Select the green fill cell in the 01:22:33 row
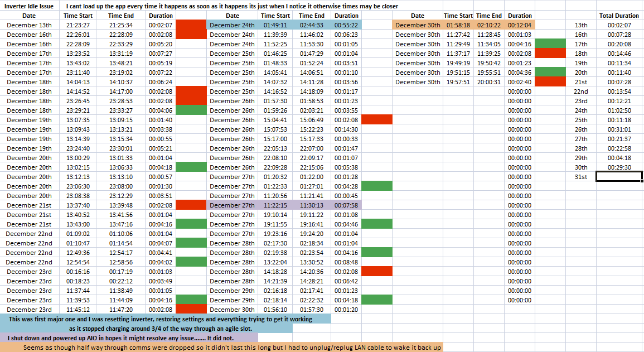 376,186
